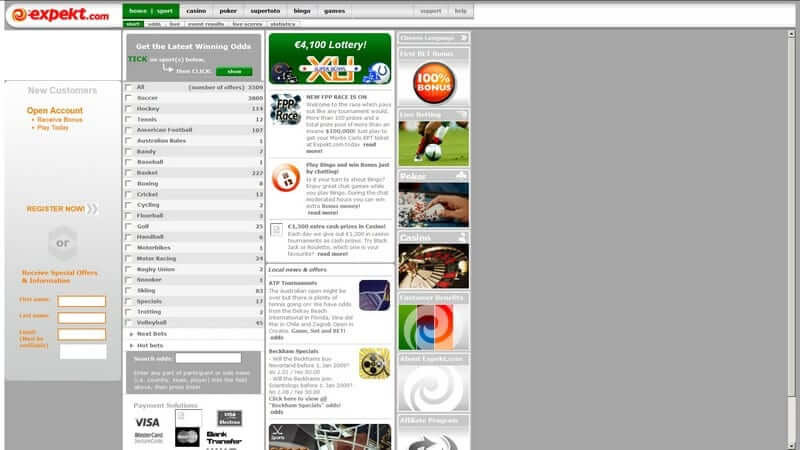
Task: Click the green show button
Action: click(234, 71)
